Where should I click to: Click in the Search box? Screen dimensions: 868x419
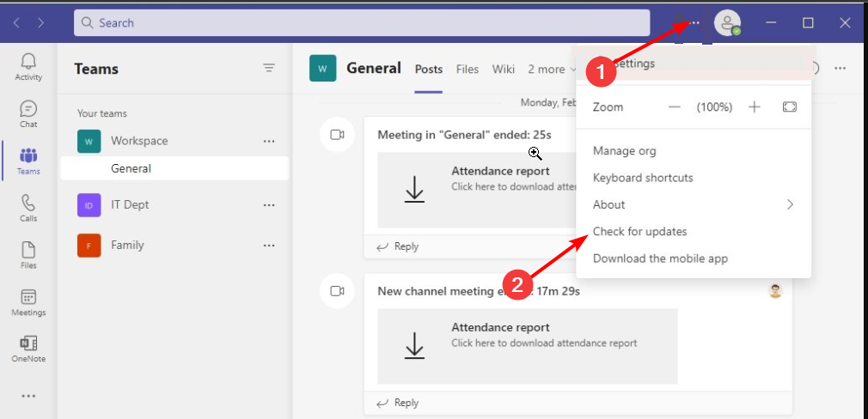(362, 22)
